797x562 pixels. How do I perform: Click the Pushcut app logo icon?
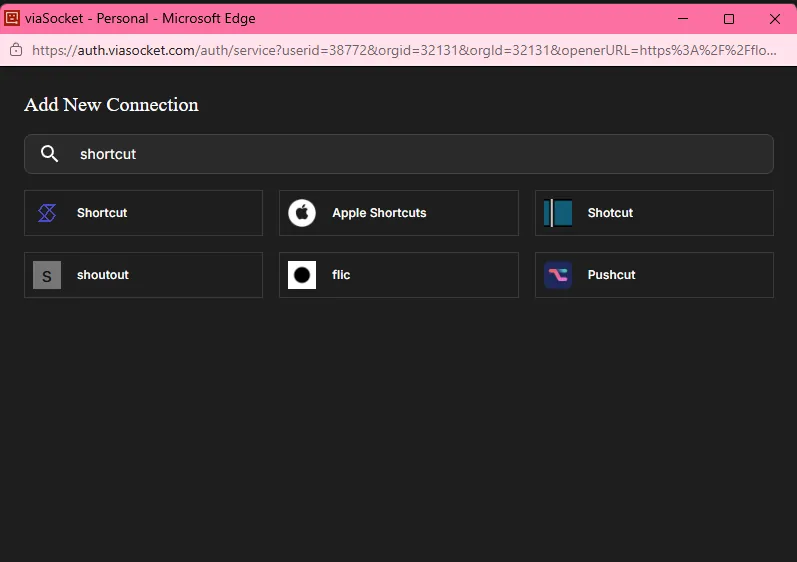(x=558, y=275)
